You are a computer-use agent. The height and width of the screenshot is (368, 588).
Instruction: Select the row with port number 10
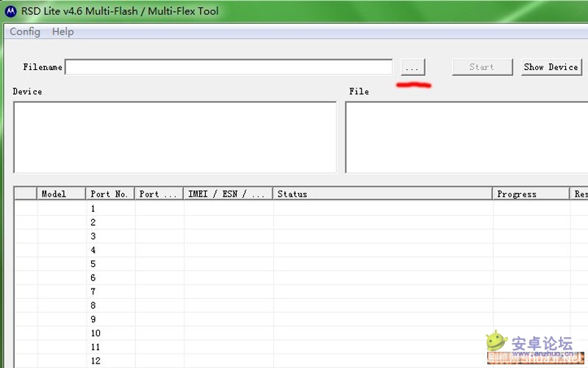click(x=301, y=333)
